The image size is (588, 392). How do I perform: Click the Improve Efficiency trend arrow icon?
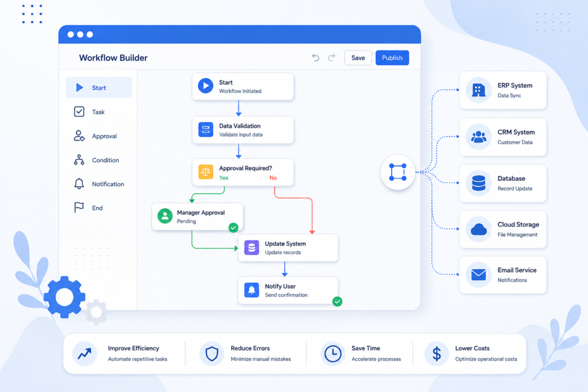[84, 354]
